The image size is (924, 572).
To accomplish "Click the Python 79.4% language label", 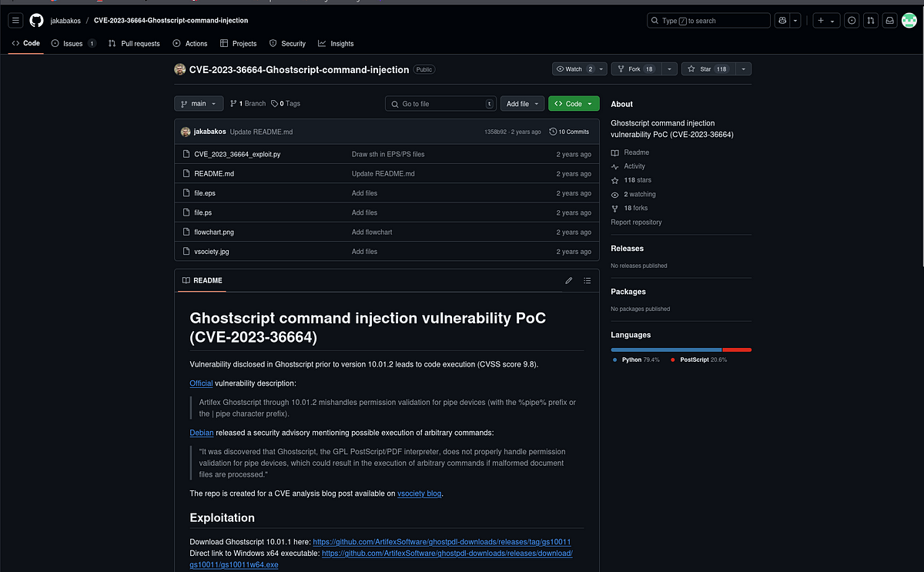I will [x=636, y=360].
